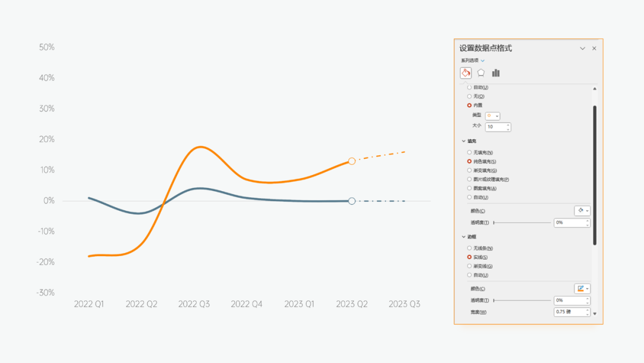Select the 无线条(N) border option
644x363 pixels.
click(469, 248)
